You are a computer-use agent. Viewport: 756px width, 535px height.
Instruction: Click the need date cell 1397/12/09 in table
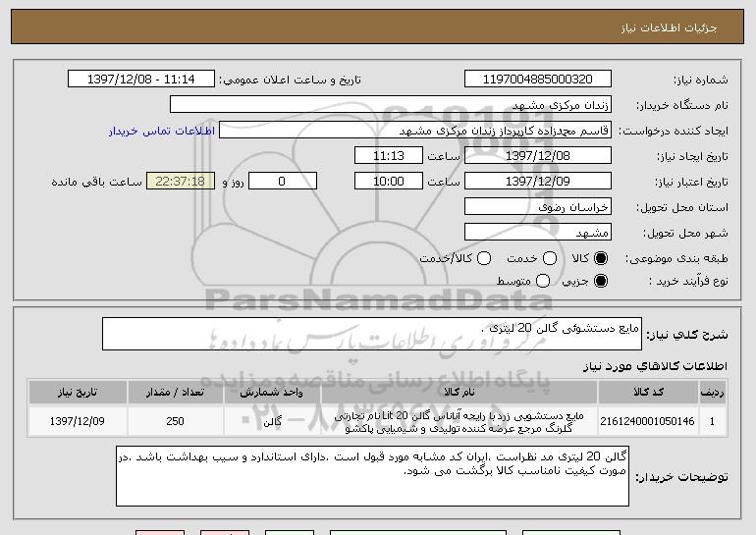click(x=78, y=421)
